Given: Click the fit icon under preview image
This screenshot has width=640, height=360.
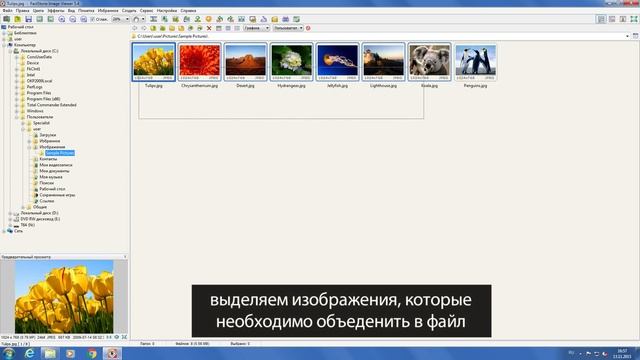Looking at the screenshot, I should click(117, 337).
